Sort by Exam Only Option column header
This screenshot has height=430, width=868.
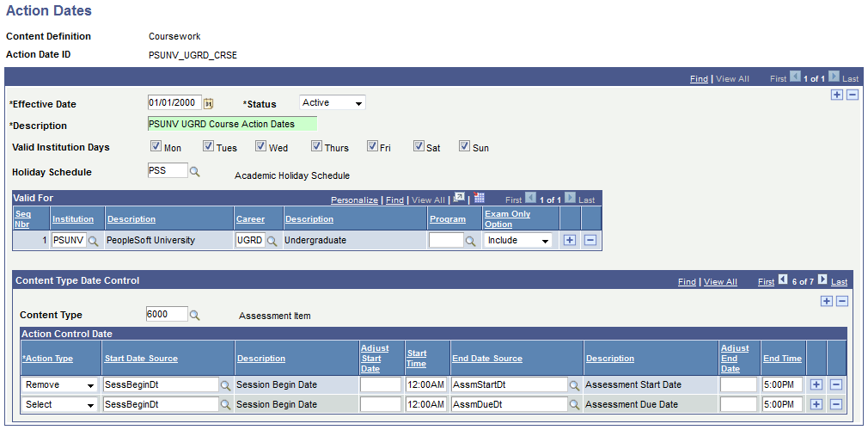[508, 219]
